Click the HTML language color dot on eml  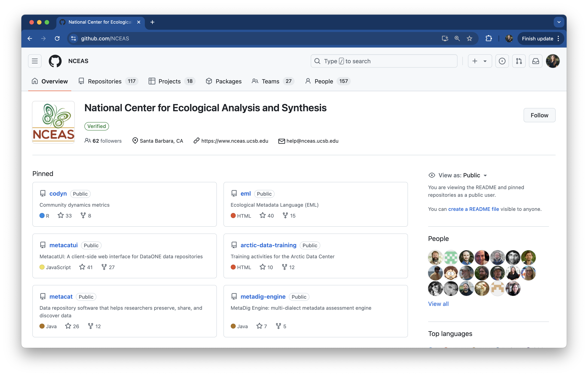(x=233, y=216)
